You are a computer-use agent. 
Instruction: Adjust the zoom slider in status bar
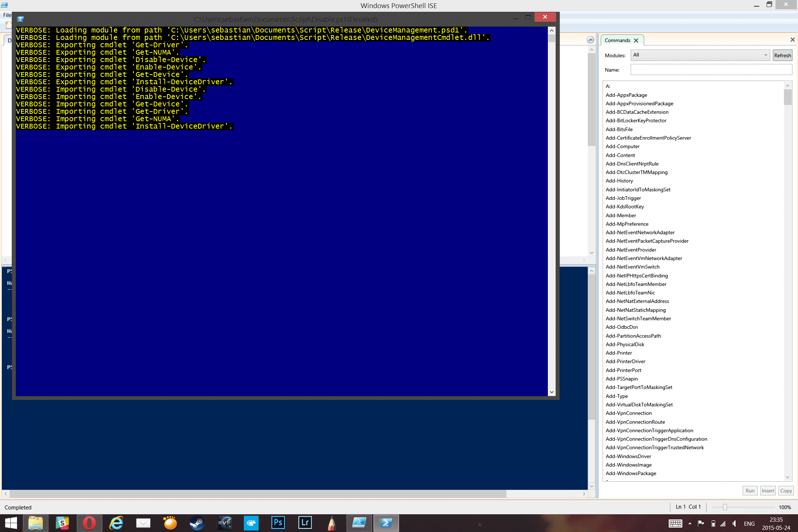point(725,507)
